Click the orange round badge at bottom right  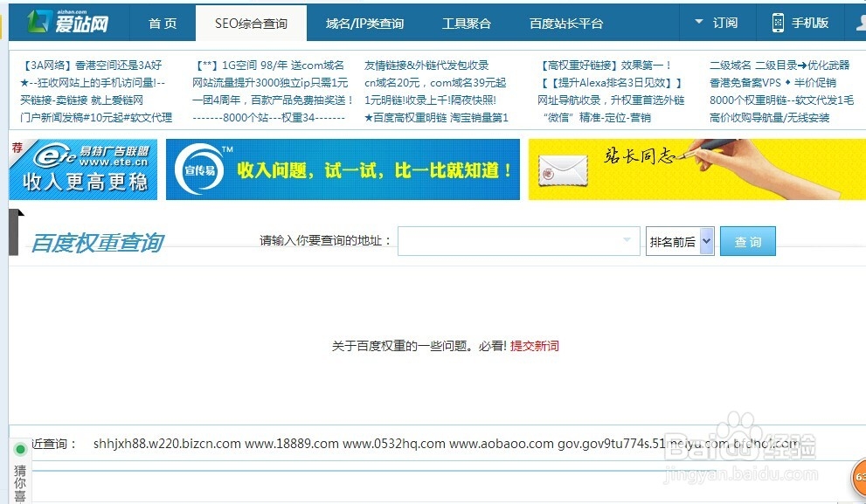point(858,478)
